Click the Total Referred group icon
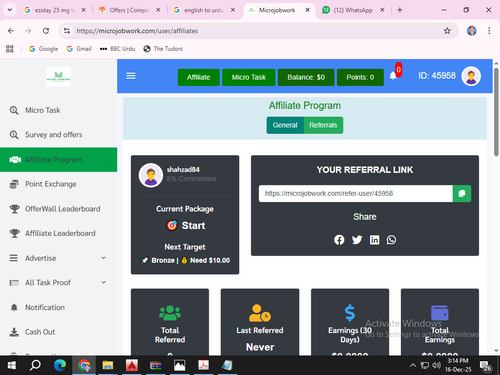The width and height of the screenshot is (500, 375). click(170, 313)
